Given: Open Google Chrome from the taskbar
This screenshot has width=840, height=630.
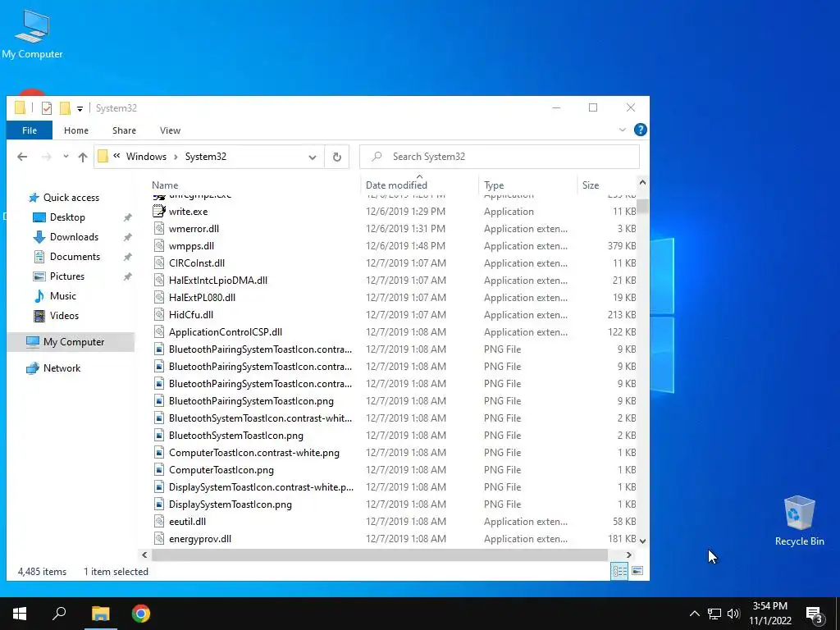Looking at the screenshot, I should click(x=141, y=614).
